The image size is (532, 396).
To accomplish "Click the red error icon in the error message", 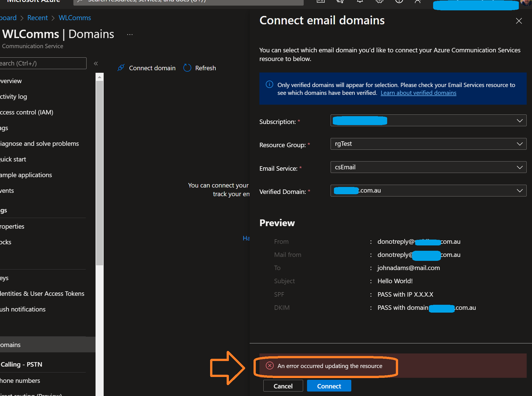I will [270, 365].
